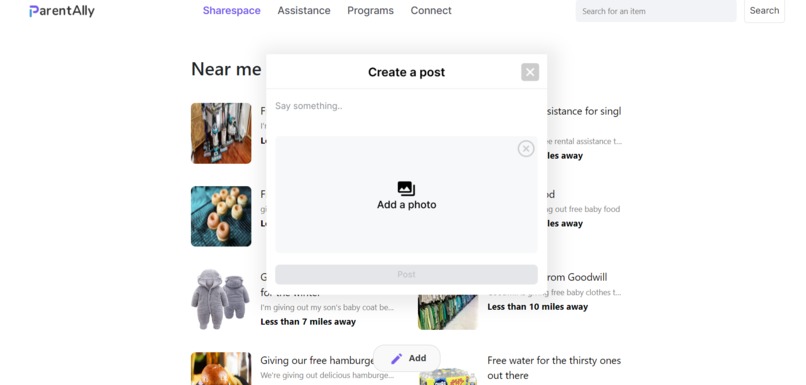
Task: Open the grey baby coats thumbnail
Action: point(221,299)
